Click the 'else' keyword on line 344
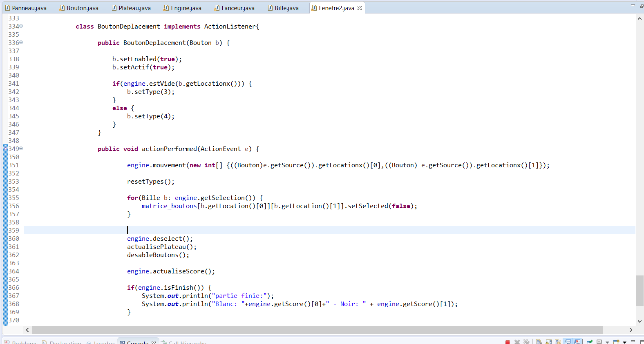Image resolution: width=644 pixels, height=344 pixels. click(120, 108)
